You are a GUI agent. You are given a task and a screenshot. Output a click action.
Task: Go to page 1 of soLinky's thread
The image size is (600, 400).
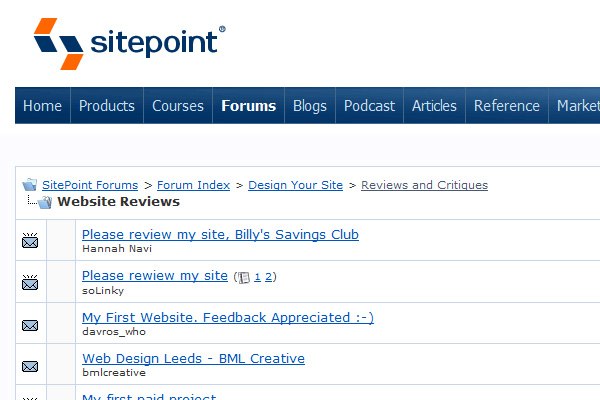coord(258,277)
